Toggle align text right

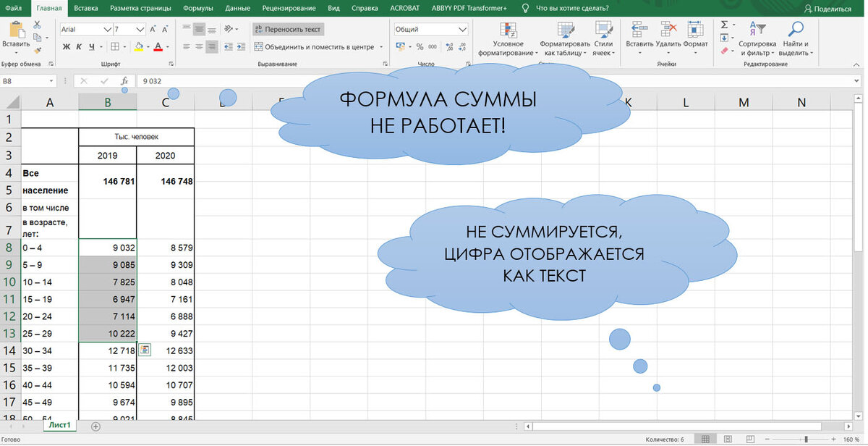click(x=212, y=46)
